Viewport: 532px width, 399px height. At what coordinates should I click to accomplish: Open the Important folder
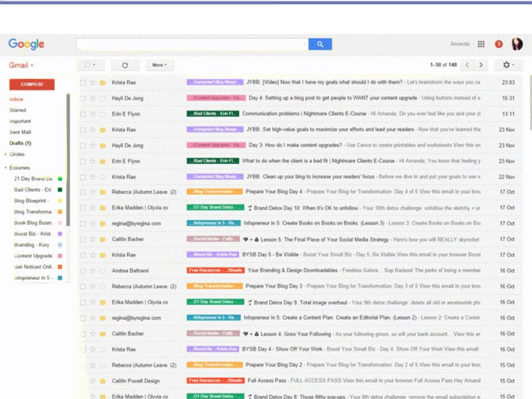click(x=20, y=121)
